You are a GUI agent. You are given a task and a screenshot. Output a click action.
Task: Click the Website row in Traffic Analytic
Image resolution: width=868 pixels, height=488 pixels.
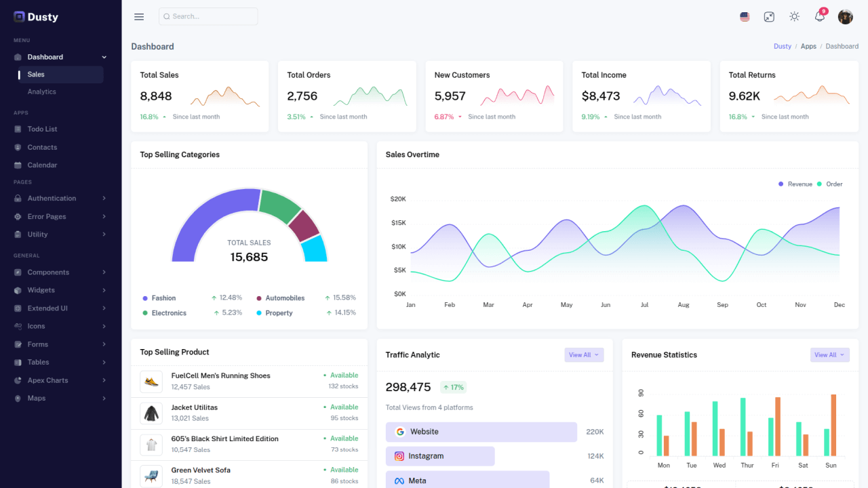click(481, 432)
